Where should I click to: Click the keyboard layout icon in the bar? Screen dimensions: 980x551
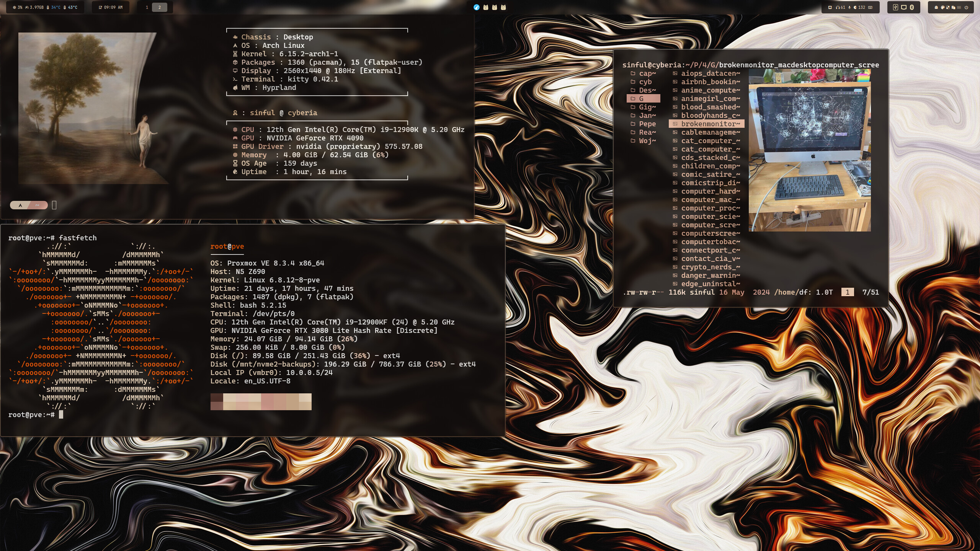coord(870,7)
